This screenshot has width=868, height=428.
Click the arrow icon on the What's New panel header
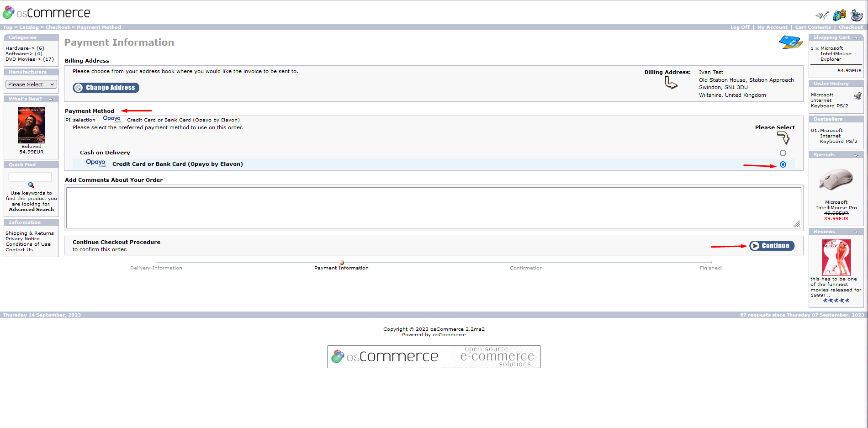(50, 99)
